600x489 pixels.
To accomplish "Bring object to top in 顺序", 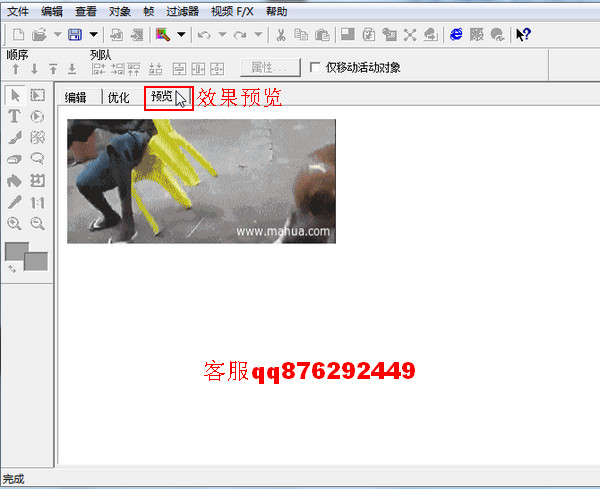I will (x=53, y=69).
